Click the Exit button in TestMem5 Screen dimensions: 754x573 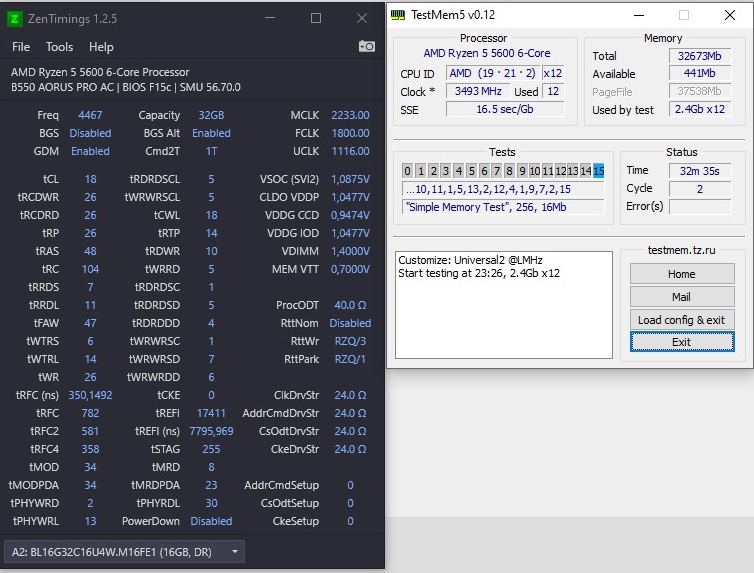click(x=682, y=342)
